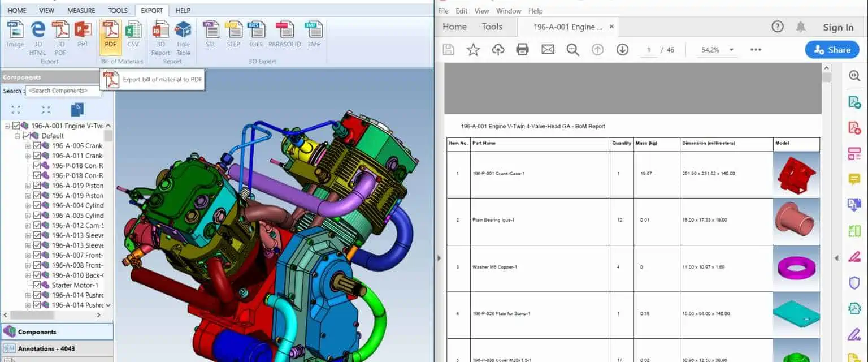This screenshot has width=868, height=362.
Task: Open the Window menu in PDF viewer
Action: point(508,11)
